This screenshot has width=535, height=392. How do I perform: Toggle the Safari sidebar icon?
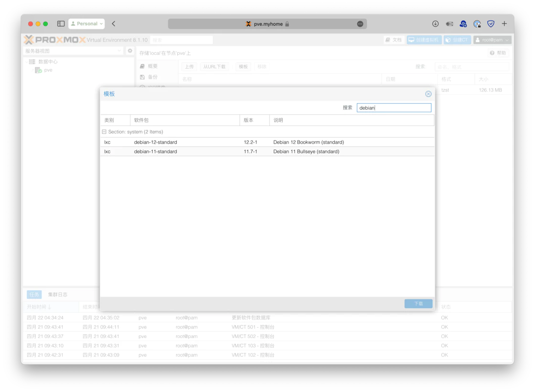[x=61, y=23]
